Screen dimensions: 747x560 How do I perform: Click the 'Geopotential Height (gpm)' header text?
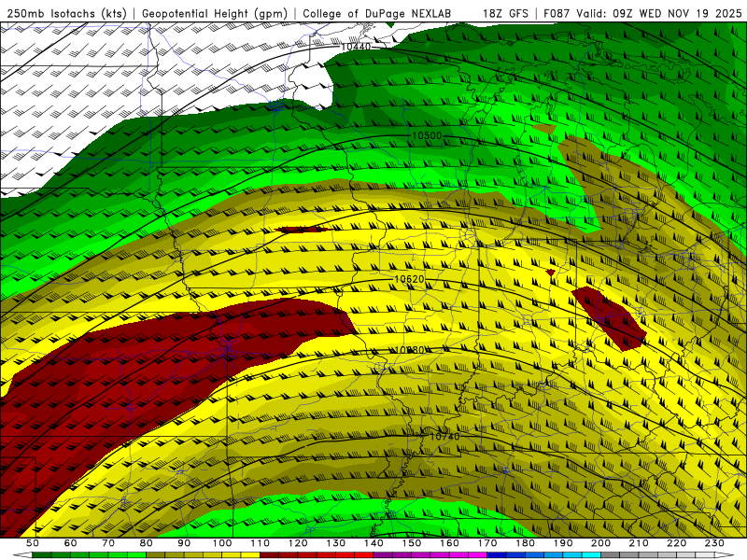[215, 14]
